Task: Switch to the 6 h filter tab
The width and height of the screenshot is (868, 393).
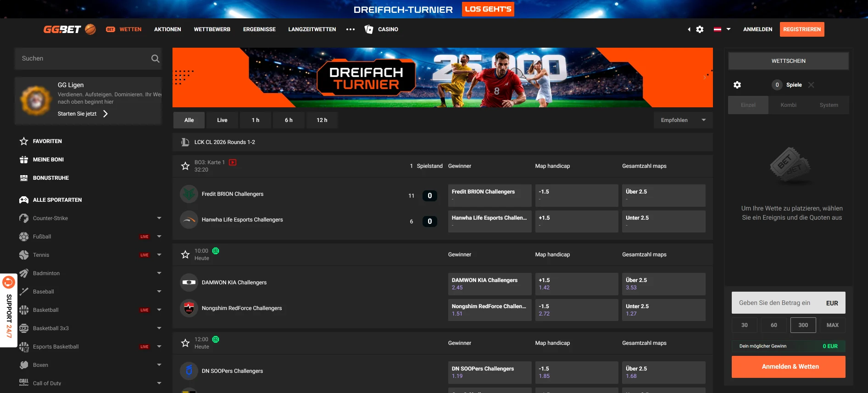Action: (x=289, y=120)
